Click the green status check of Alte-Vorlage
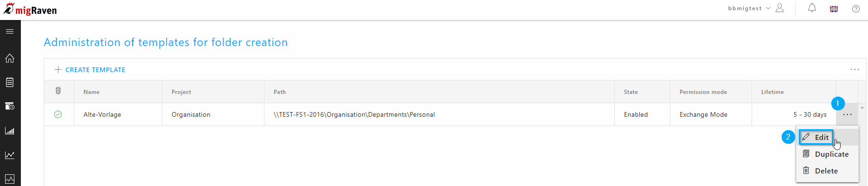 click(58, 114)
